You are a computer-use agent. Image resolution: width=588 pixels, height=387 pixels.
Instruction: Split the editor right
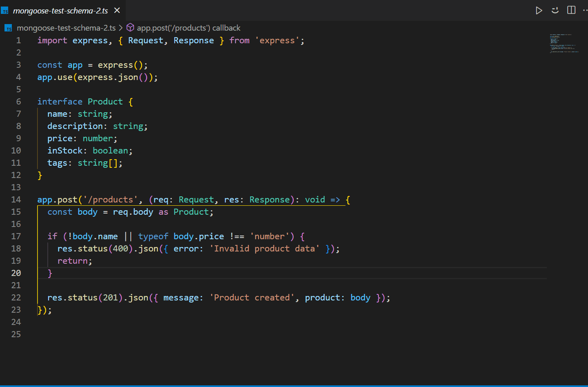[571, 10]
